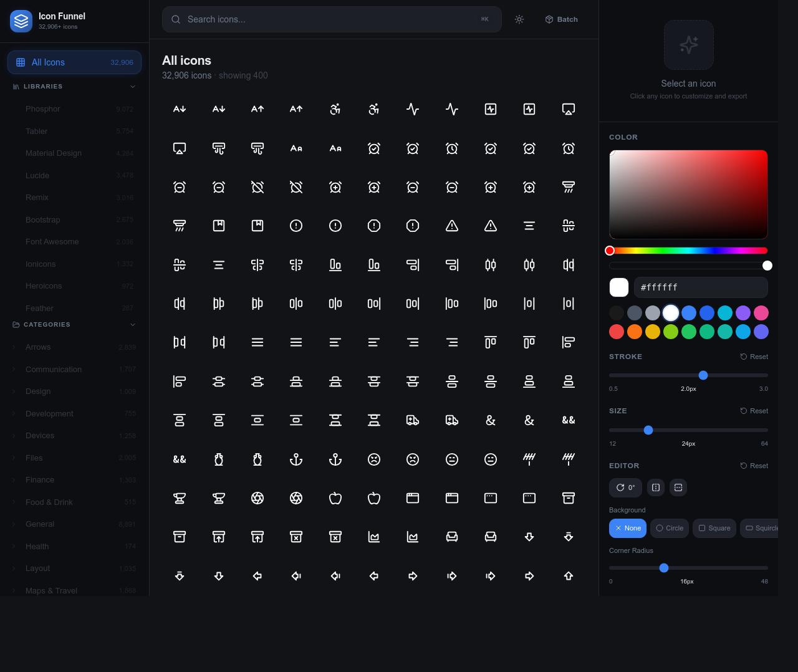Image resolution: width=798 pixels, height=672 pixels.
Task: Select the ampersand icon in the grid
Action: [x=491, y=420]
